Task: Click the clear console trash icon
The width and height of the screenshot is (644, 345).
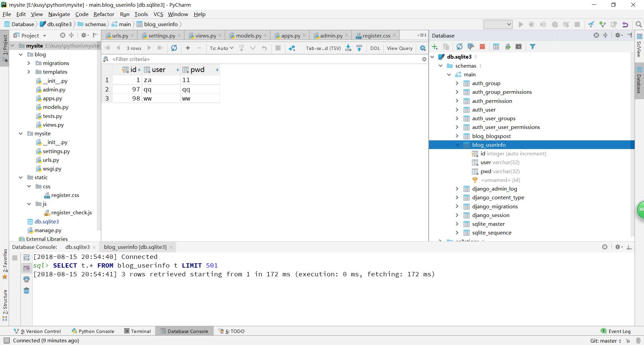Action: (26, 290)
